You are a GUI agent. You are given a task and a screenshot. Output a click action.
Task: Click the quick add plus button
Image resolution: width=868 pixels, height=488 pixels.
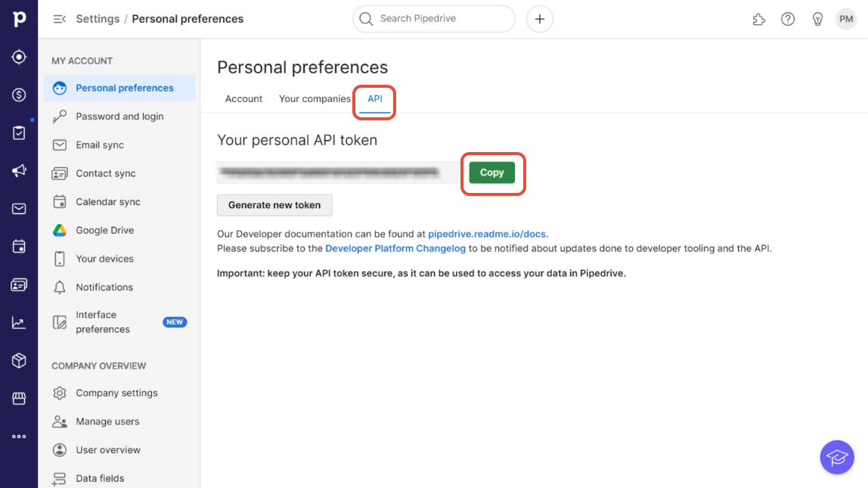pyautogui.click(x=539, y=19)
